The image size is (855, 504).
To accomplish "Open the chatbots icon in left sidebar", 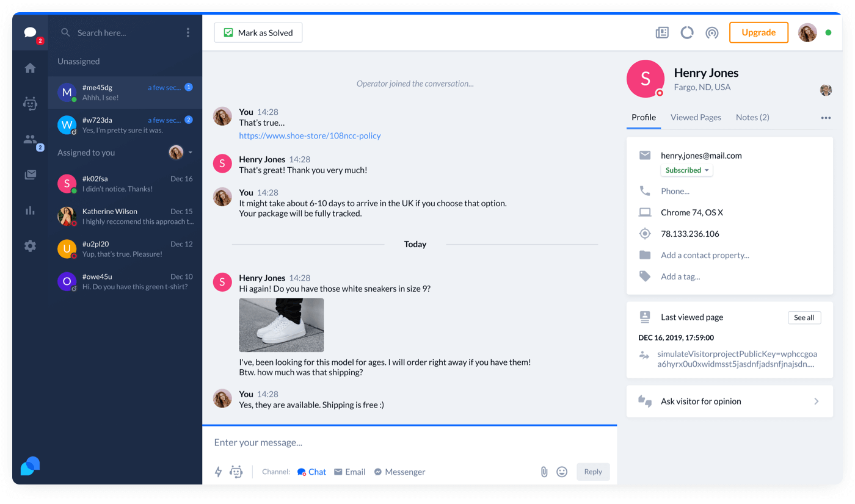I will (30, 104).
